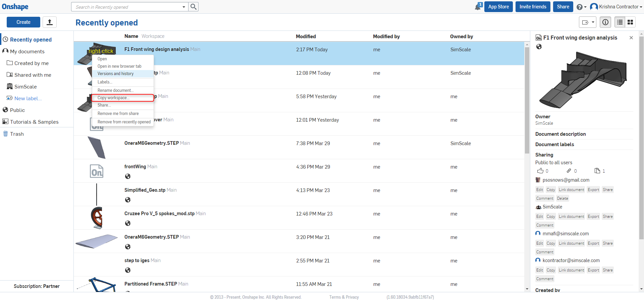
Task: Click New label link
Action: 28,98
